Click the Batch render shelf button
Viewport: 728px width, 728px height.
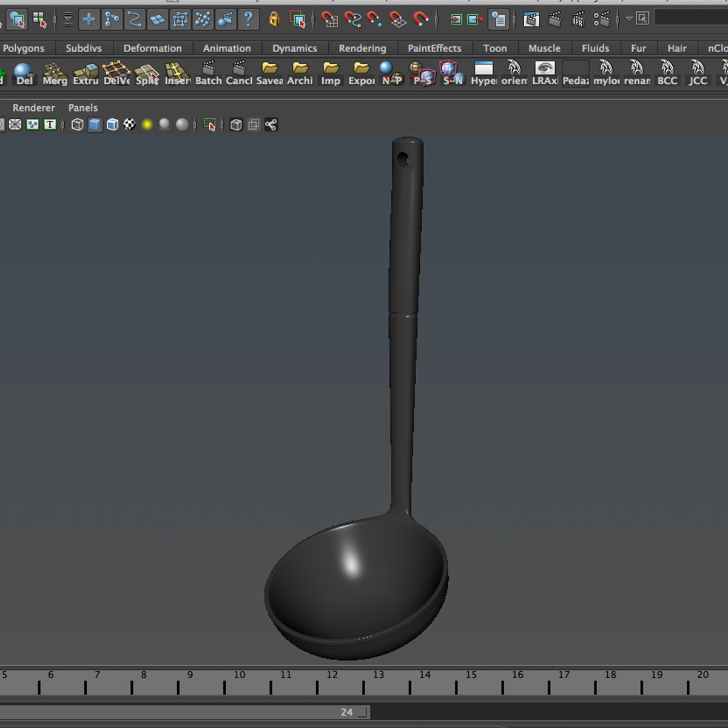click(x=208, y=73)
